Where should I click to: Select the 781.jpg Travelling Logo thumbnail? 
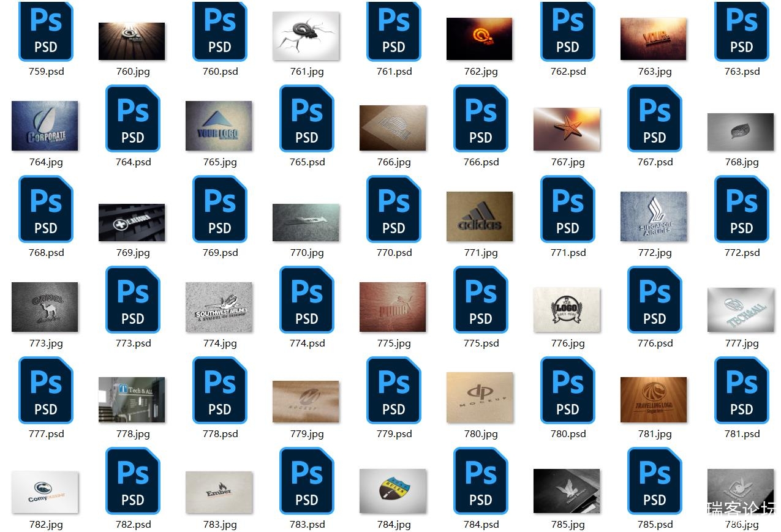pyautogui.click(x=654, y=400)
